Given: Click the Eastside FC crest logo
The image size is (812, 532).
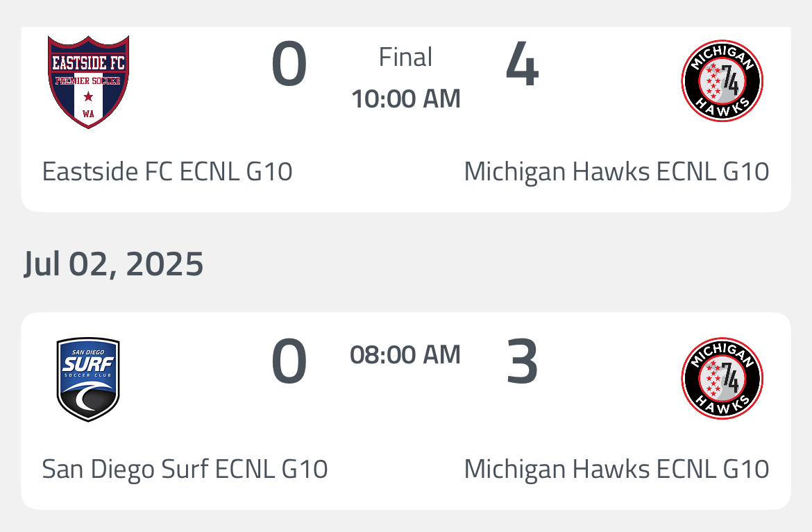Looking at the screenshot, I should coord(88,81).
